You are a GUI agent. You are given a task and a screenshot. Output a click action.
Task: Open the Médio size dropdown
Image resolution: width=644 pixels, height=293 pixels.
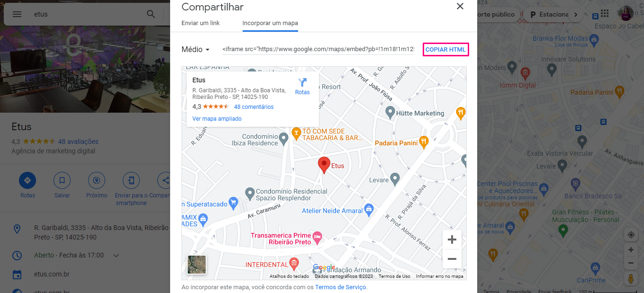[x=196, y=50]
